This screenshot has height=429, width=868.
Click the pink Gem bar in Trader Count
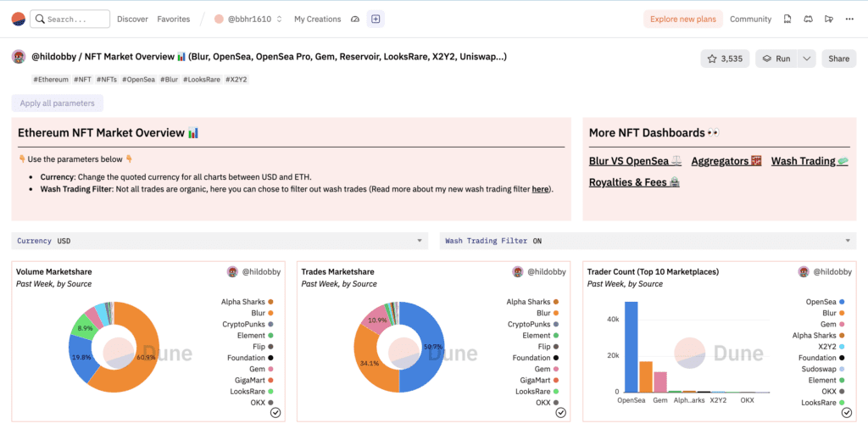coord(659,382)
